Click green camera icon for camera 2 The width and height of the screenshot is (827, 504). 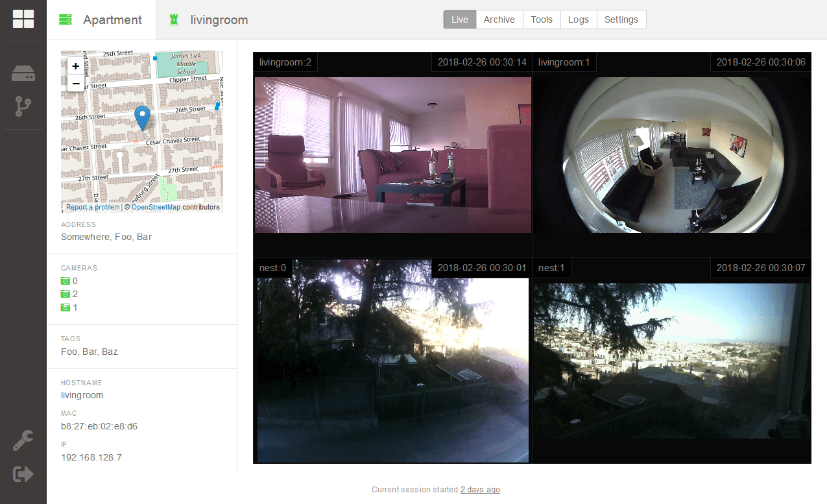click(65, 294)
